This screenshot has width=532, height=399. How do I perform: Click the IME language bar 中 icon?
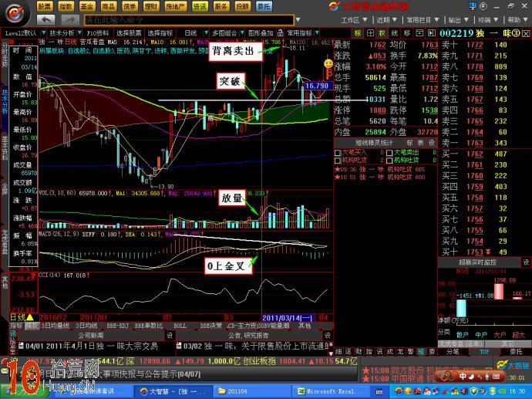[x=463, y=377]
